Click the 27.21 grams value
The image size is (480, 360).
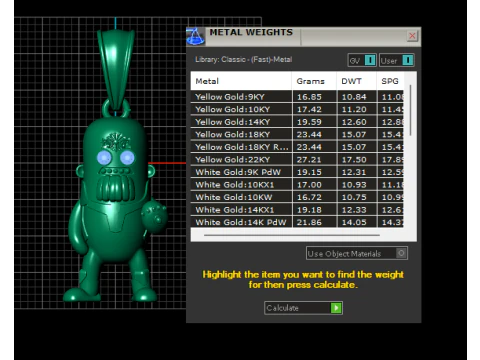coord(309,160)
